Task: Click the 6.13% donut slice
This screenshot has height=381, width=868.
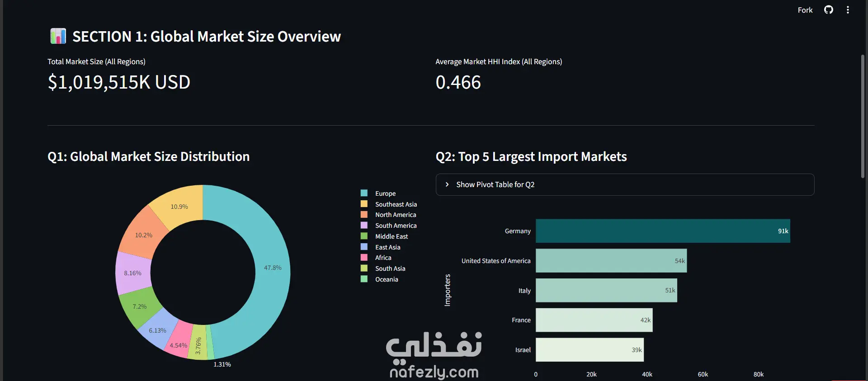Action: point(157,330)
